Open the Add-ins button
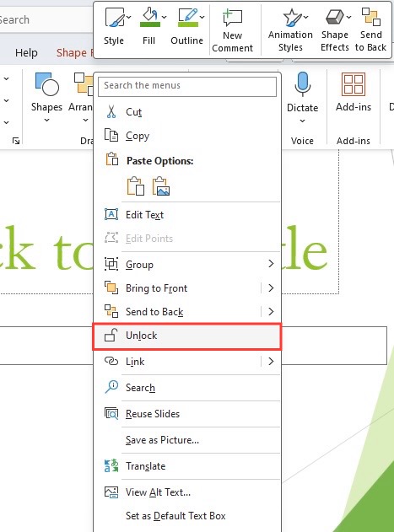The width and height of the screenshot is (394, 532). coord(354,92)
